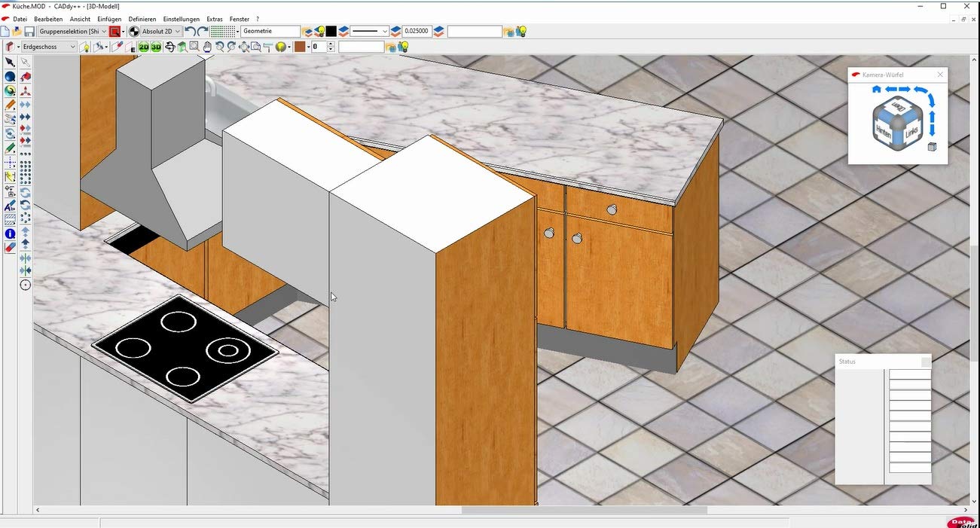Save the model with the floppy disk icon
Screen dimensions: 980x528
(29, 32)
